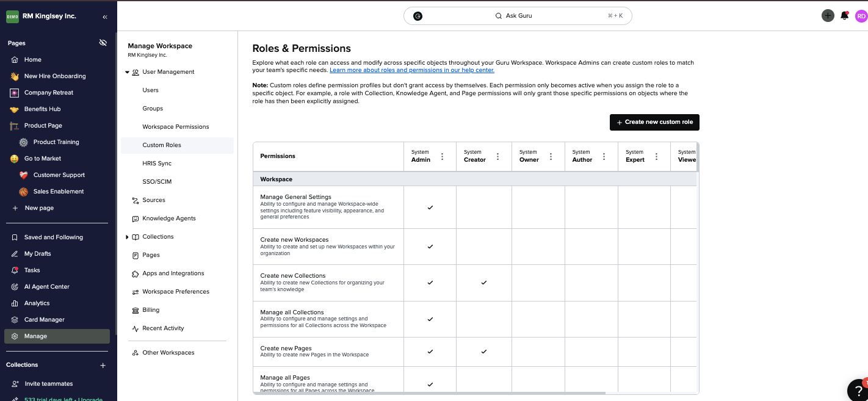
Task: Open System Author column options menu
Action: 604,156
